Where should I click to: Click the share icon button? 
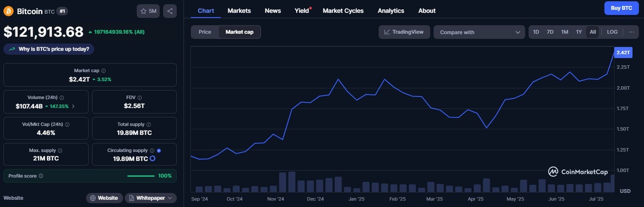[170, 11]
